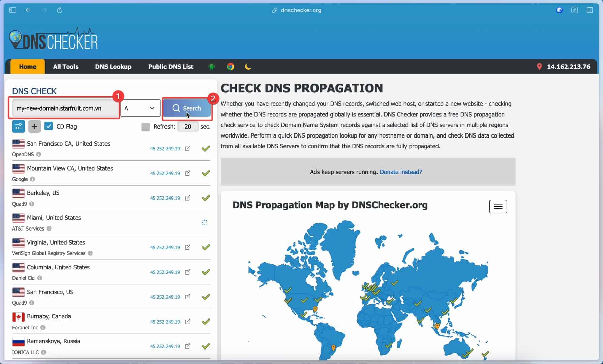Click the Russia flag in Ramenskoye row
Image resolution: width=603 pixels, height=364 pixels.
(x=19, y=342)
